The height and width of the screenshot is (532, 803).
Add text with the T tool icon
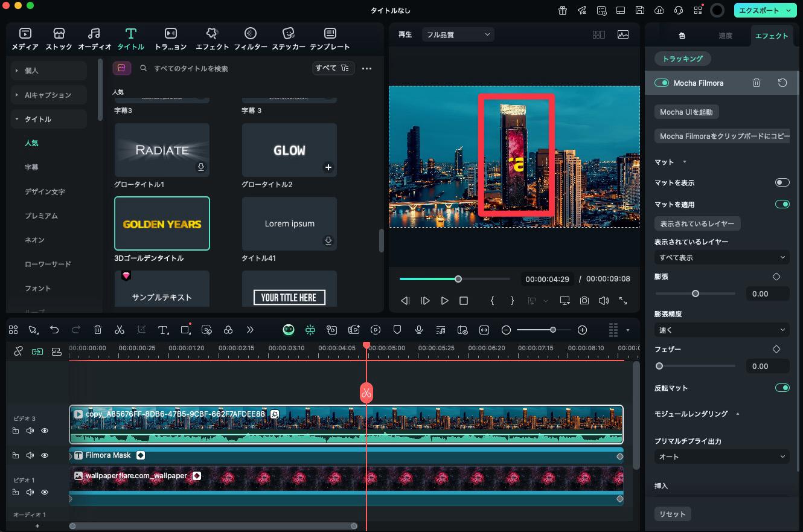point(163,330)
